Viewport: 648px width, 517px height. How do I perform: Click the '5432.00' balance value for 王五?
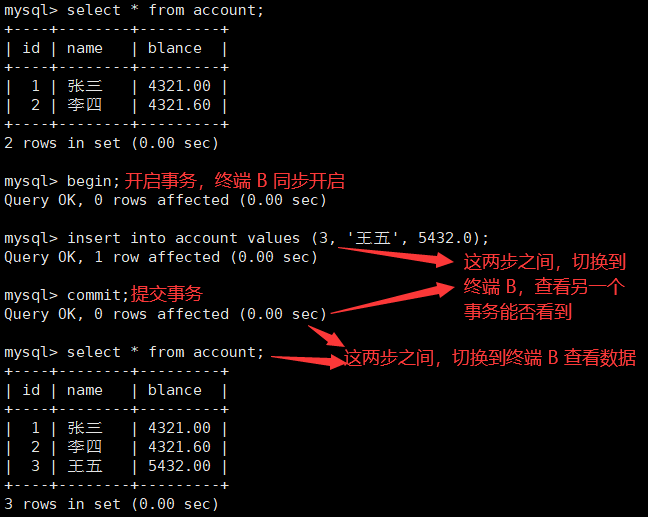coord(179,466)
